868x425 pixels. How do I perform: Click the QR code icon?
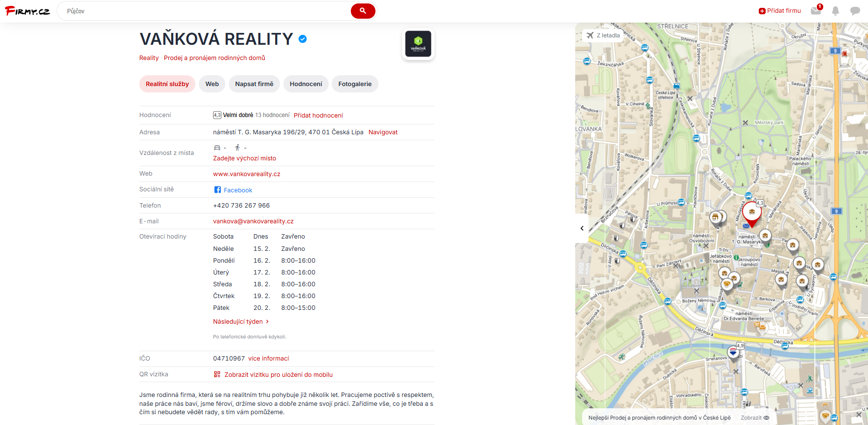pos(217,374)
